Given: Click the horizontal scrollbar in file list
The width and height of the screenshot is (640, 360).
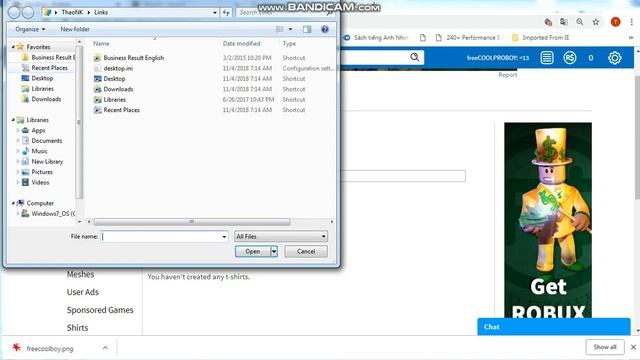Looking at the screenshot, I should pyautogui.click(x=192, y=222).
